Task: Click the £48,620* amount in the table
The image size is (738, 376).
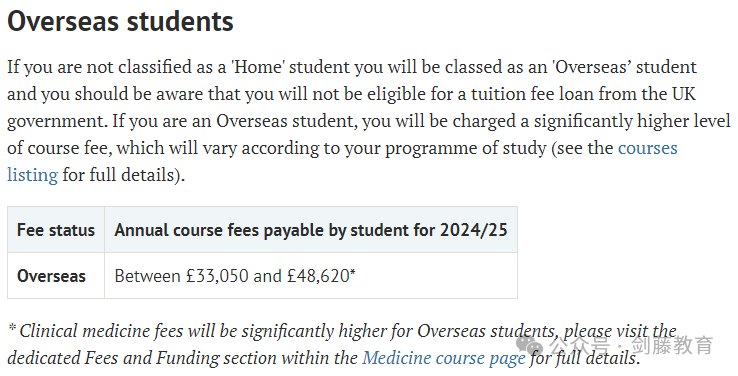Action: [321, 275]
